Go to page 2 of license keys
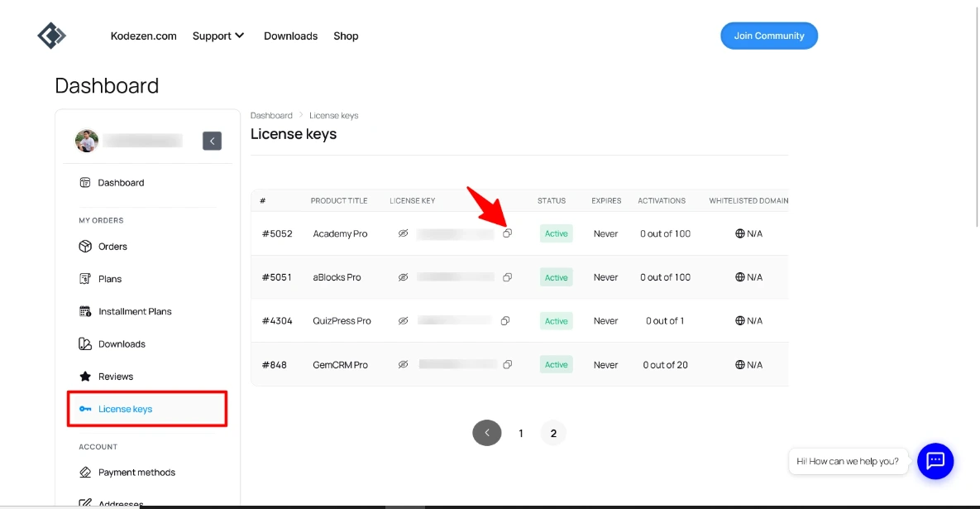 click(x=553, y=434)
